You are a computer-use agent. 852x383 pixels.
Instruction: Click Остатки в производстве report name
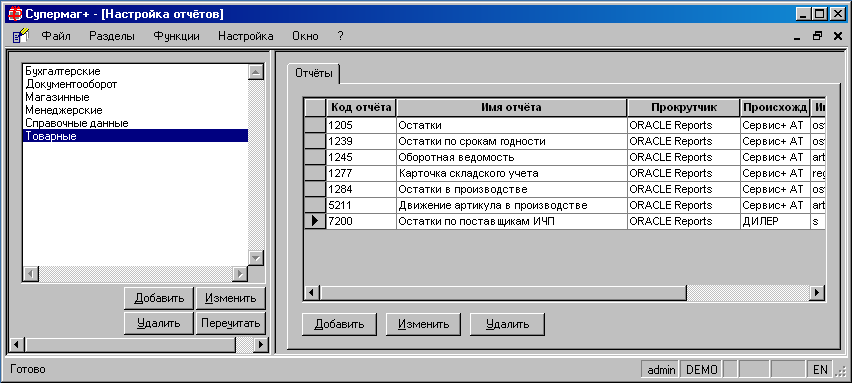pos(512,190)
